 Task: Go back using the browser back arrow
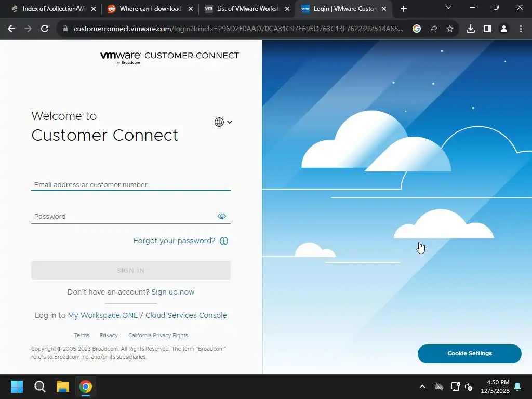tap(11, 29)
